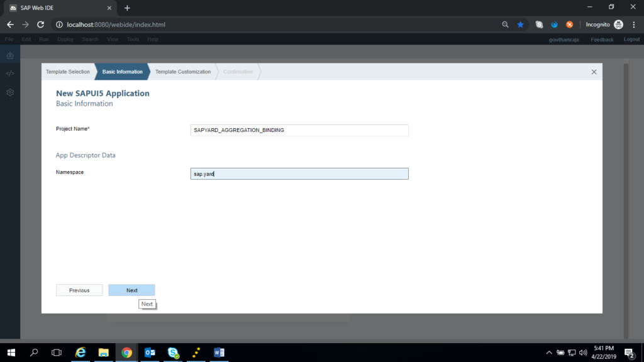This screenshot has width=644, height=362.
Task: Close the New SAPUI5 Application wizard
Action: tap(594, 72)
